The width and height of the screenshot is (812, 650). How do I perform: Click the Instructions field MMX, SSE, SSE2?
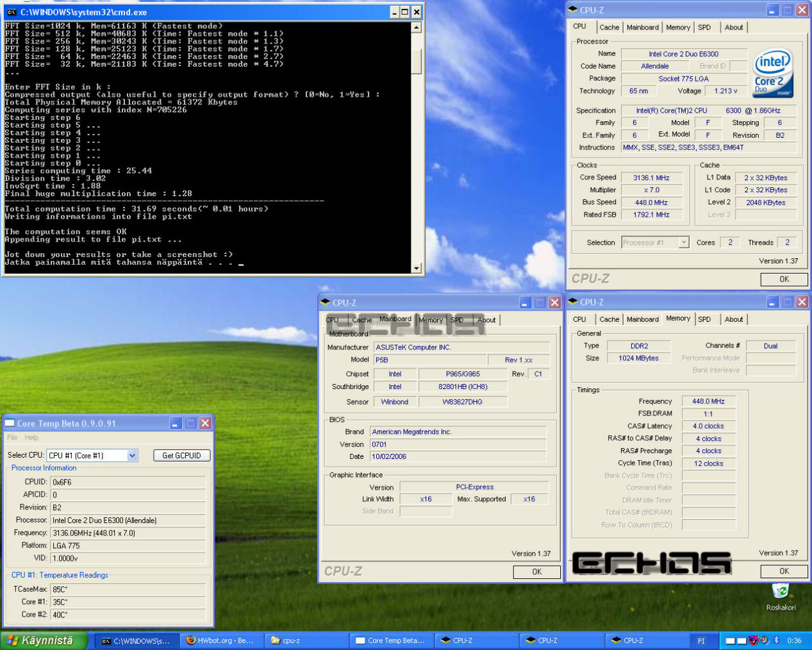click(709, 147)
